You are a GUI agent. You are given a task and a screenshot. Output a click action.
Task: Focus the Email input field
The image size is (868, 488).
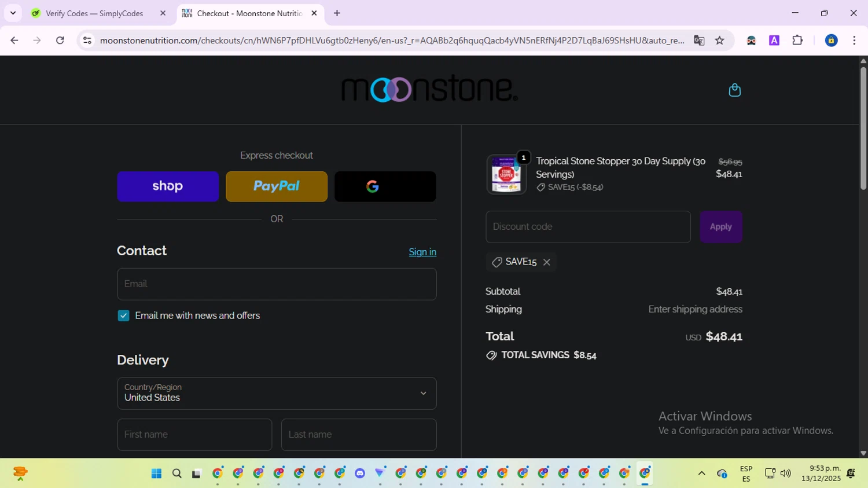[x=277, y=284]
